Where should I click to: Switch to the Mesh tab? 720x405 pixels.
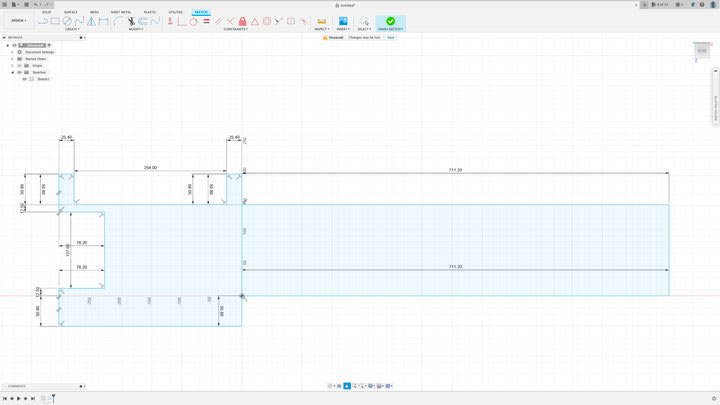click(x=95, y=12)
